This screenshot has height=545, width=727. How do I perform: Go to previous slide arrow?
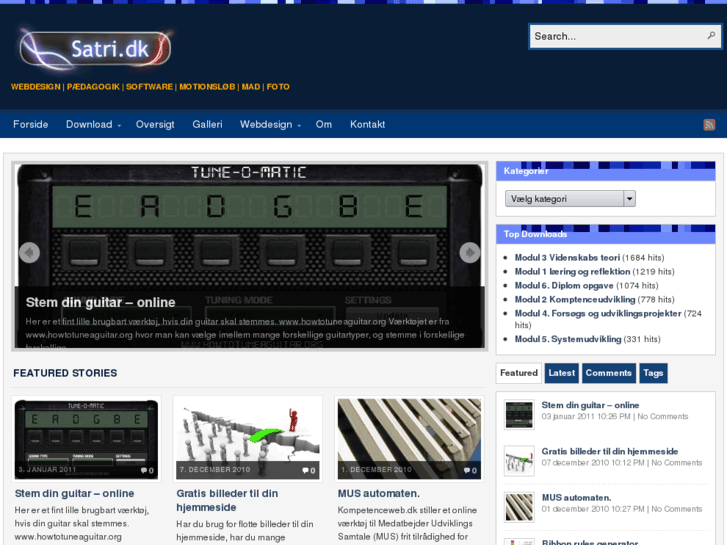pyautogui.click(x=29, y=253)
